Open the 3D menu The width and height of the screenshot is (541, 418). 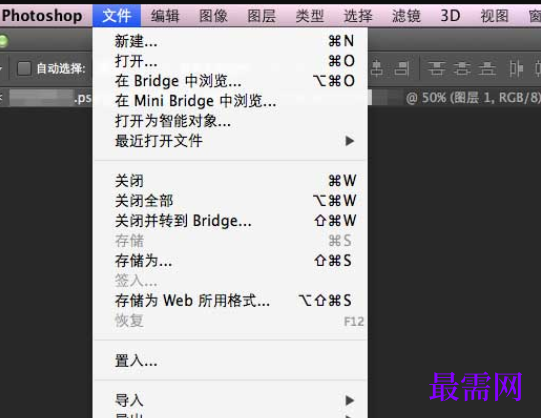click(x=450, y=16)
